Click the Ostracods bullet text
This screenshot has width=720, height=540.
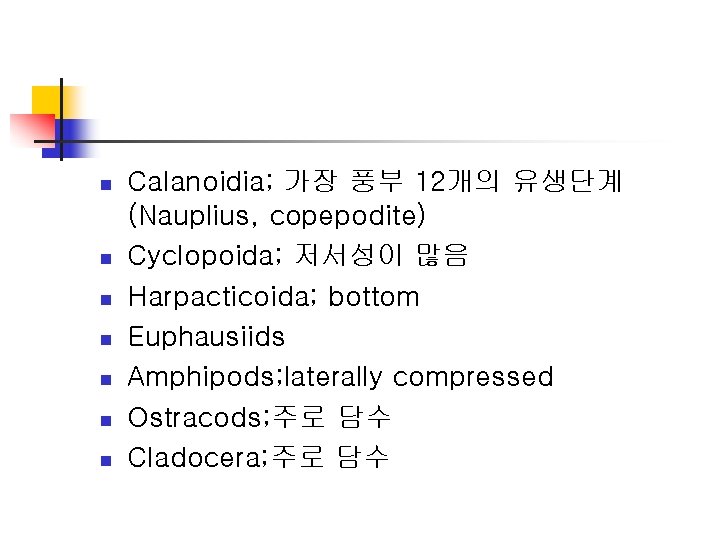259,417
